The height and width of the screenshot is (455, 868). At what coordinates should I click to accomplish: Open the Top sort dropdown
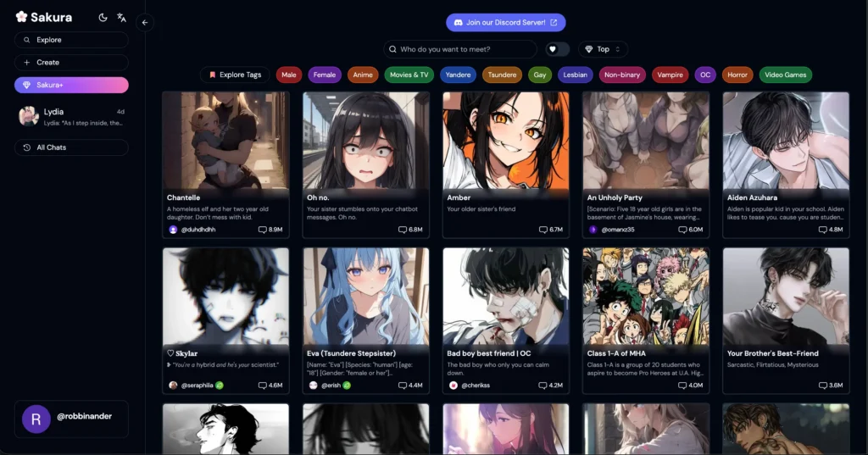(603, 49)
